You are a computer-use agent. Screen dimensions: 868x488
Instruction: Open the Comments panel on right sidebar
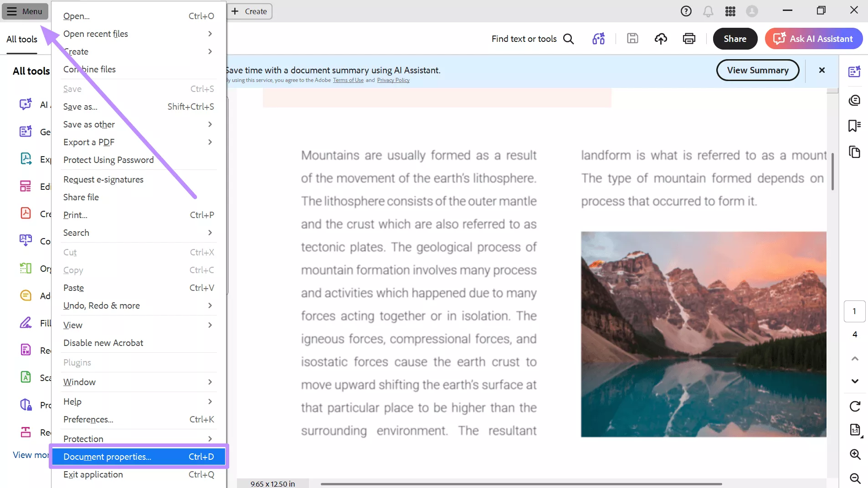coord(855,100)
